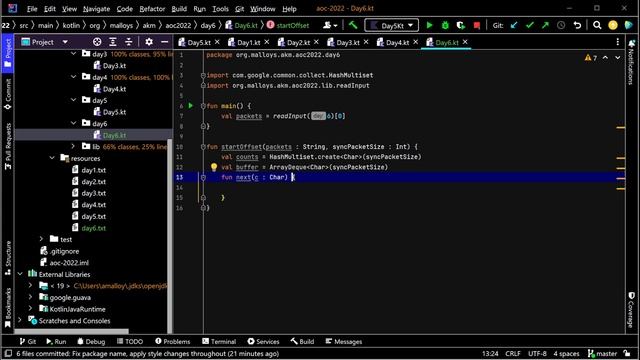The height and width of the screenshot is (360, 640).
Task: Open Structure tool window
Action: [x=8, y=258]
